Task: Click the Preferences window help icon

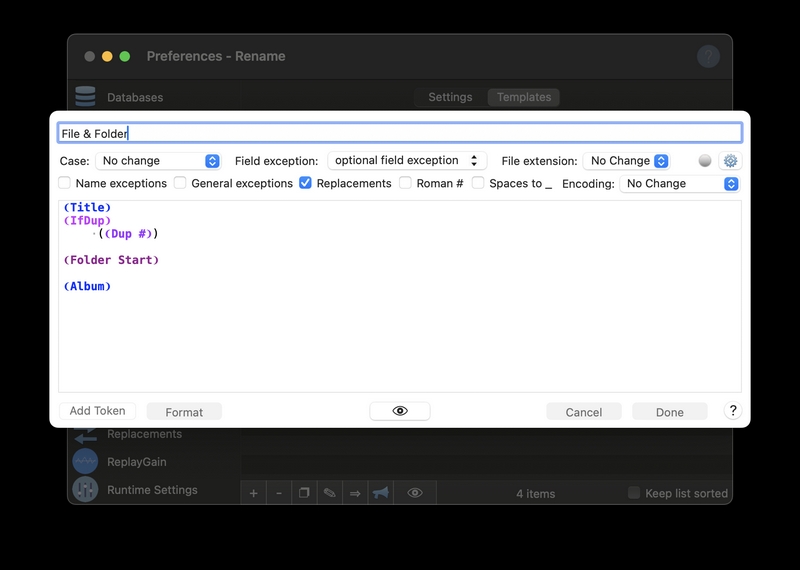Action: [708, 56]
